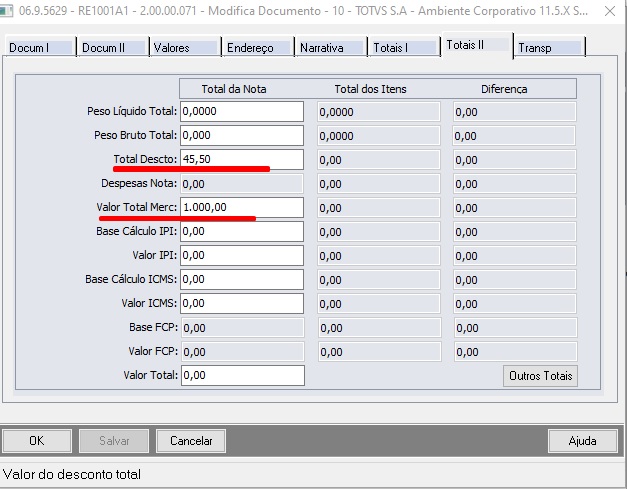Click the Despesas Nota total da nota field
The width and height of the screenshot is (627, 489).
[x=242, y=184]
